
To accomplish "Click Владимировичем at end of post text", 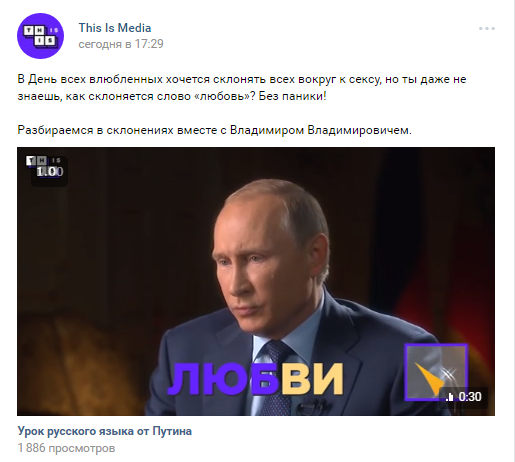I will point(359,130).
